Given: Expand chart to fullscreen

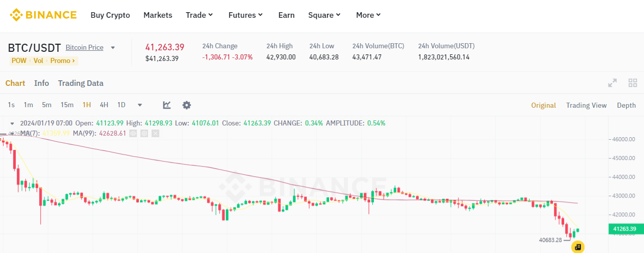Looking at the screenshot, I should coord(612,83).
